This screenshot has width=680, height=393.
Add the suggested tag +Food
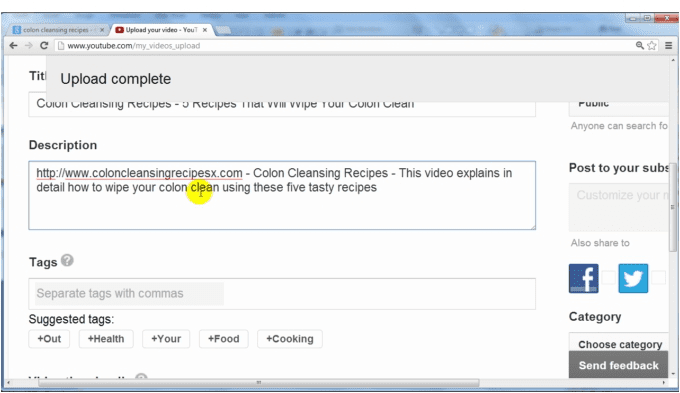[x=223, y=339]
